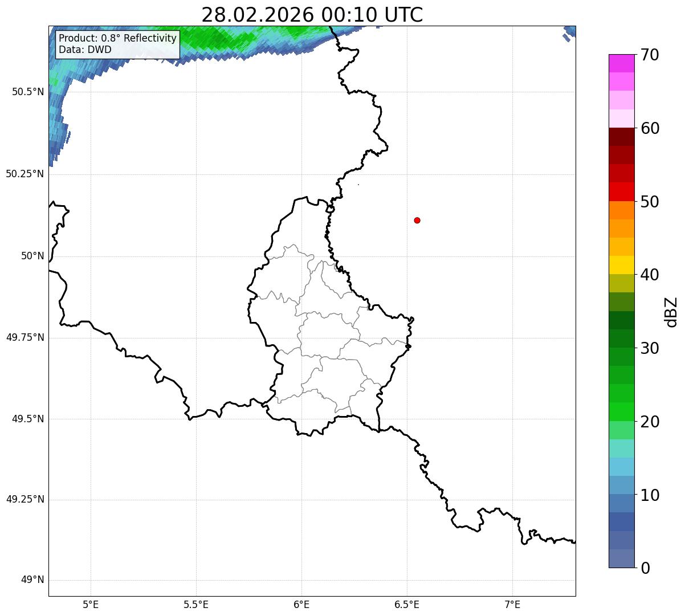Click the 30 tick on colorbar
Image resolution: width=685 pixels, height=616 pixels.
650,348
